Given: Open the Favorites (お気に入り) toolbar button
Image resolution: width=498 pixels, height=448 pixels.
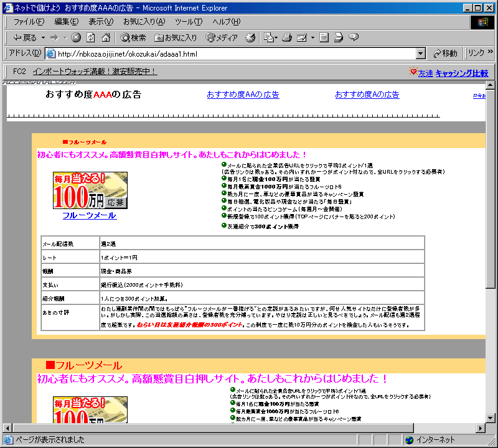Looking at the screenshot, I should (x=176, y=37).
